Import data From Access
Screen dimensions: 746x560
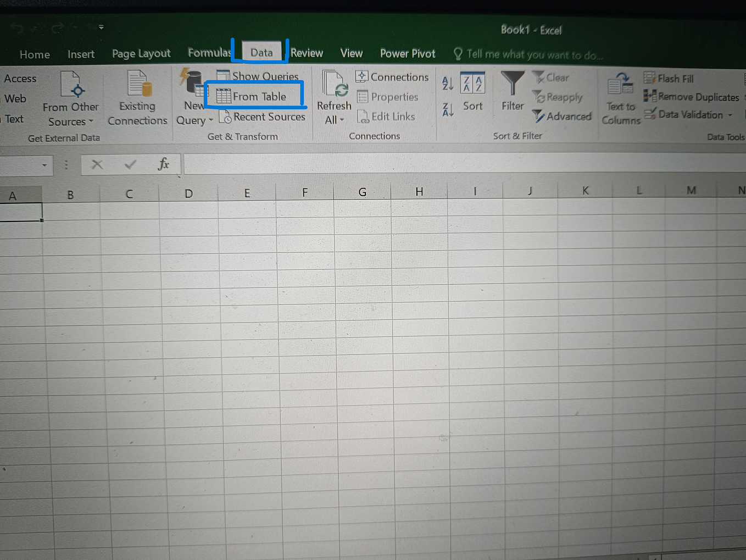[19, 79]
